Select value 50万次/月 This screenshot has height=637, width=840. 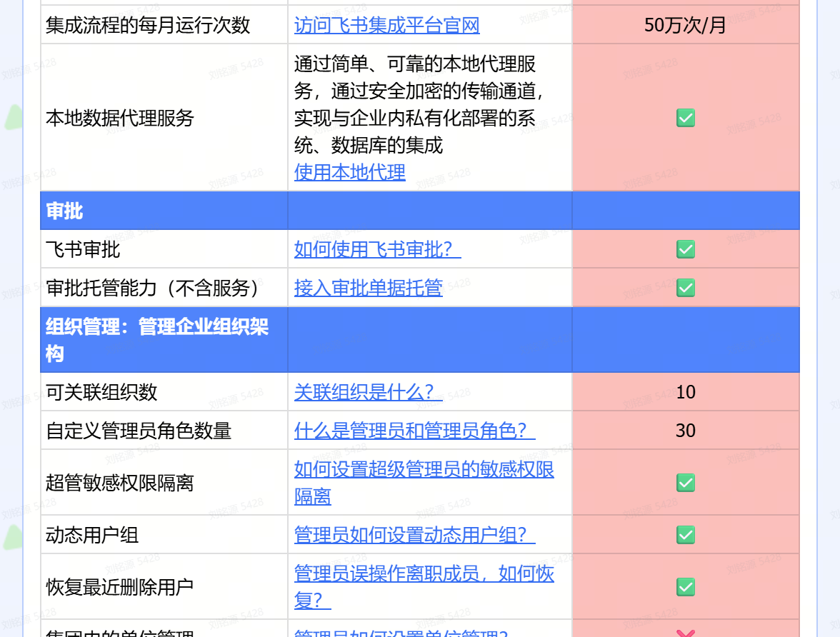pyautogui.click(x=685, y=25)
